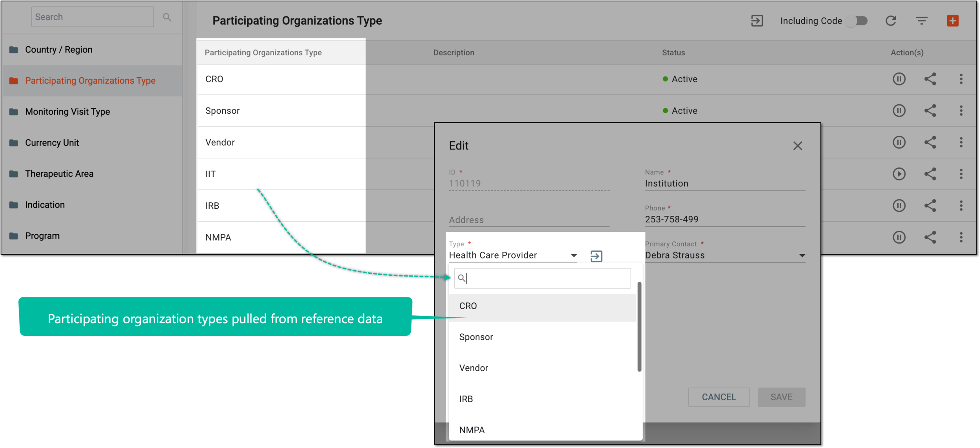Select Vendor in the Type dropdown list
Viewport: 980px width, 448px height.
pyautogui.click(x=543, y=368)
